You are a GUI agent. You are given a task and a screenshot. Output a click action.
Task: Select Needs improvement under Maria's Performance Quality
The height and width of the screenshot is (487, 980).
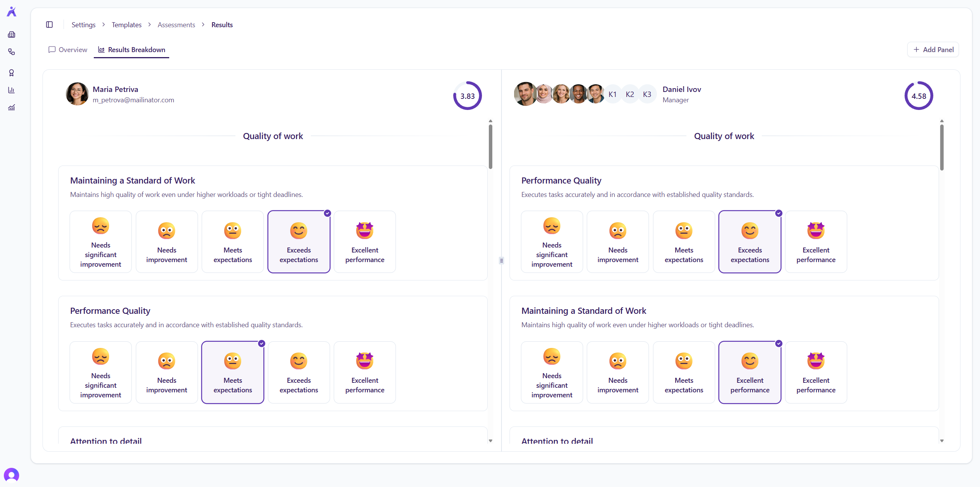(167, 372)
